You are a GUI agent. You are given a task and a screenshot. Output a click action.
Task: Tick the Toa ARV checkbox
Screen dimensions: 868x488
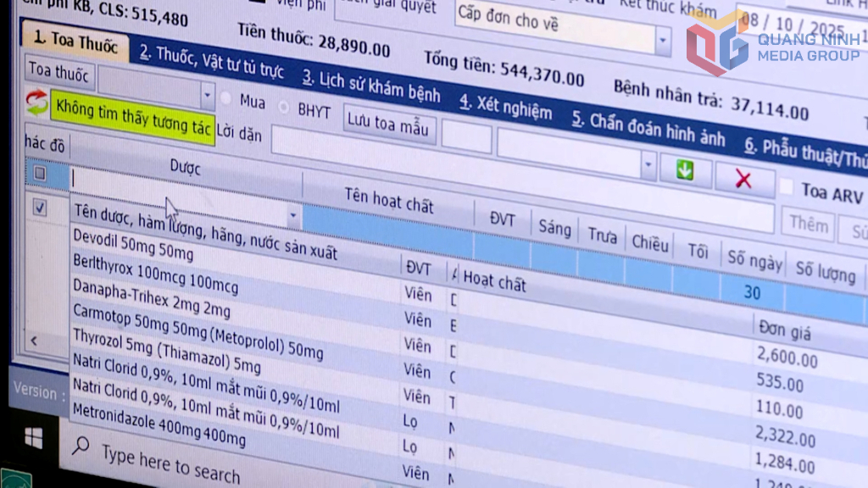click(786, 187)
